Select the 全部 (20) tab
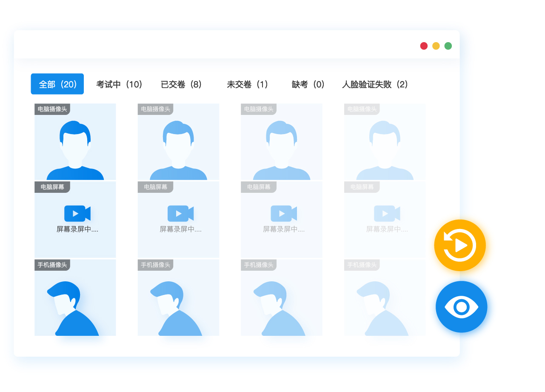The image size is (545, 392). point(57,84)
